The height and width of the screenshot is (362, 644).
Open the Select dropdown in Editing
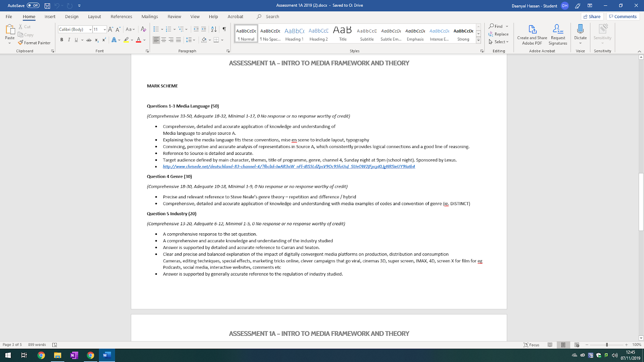[x=499, y=42]
